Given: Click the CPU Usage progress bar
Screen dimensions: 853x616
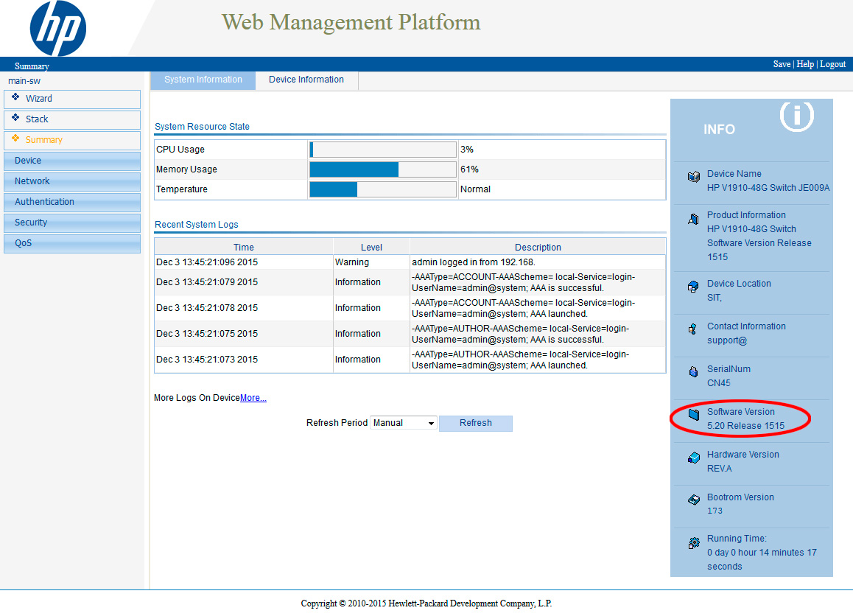Looking at the screenshot, I should tap(382, 150).
